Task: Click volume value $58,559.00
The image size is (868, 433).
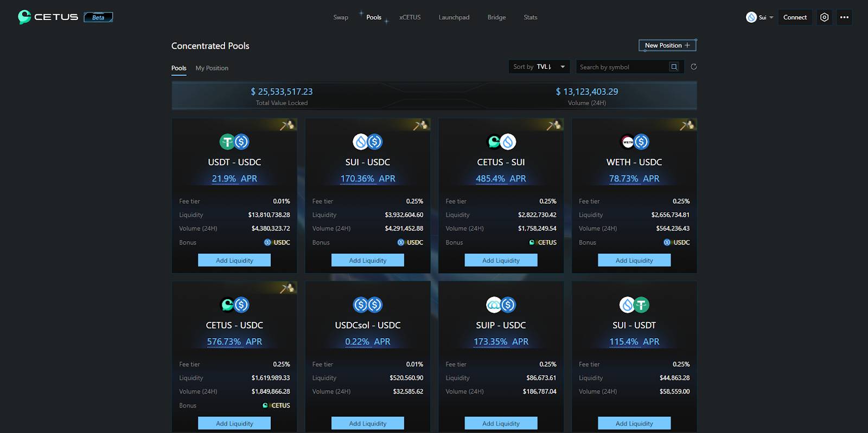Action: pos(675,391)
